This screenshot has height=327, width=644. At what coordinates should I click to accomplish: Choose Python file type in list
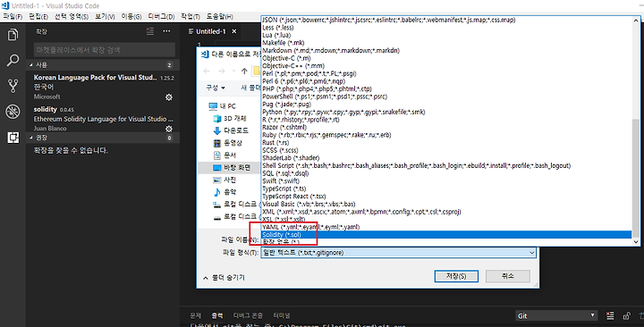[446, 112]
